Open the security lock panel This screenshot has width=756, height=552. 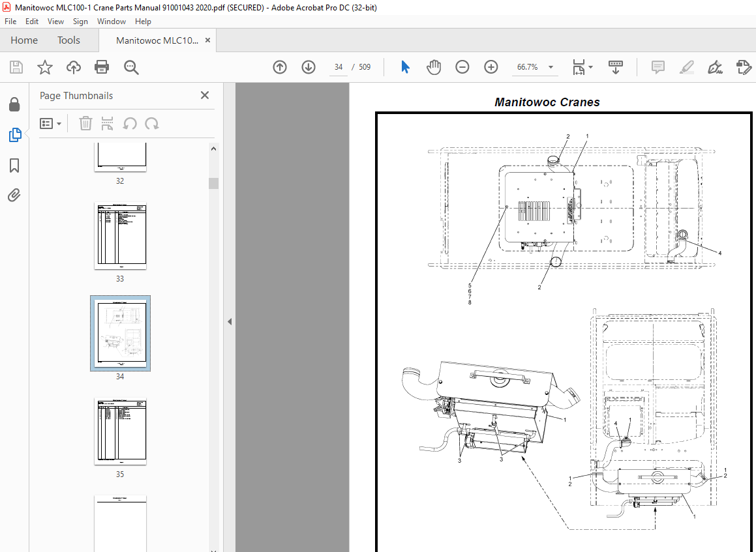click(14, 104)
